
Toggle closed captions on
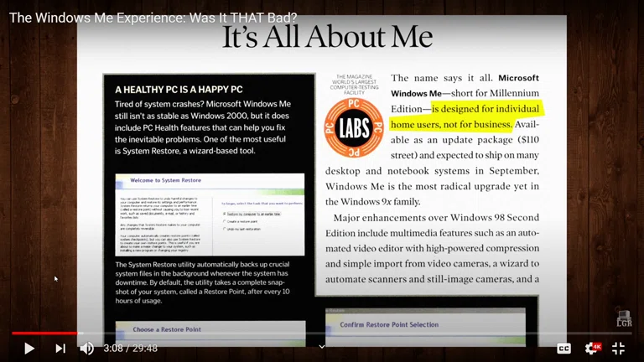(564, 348)
